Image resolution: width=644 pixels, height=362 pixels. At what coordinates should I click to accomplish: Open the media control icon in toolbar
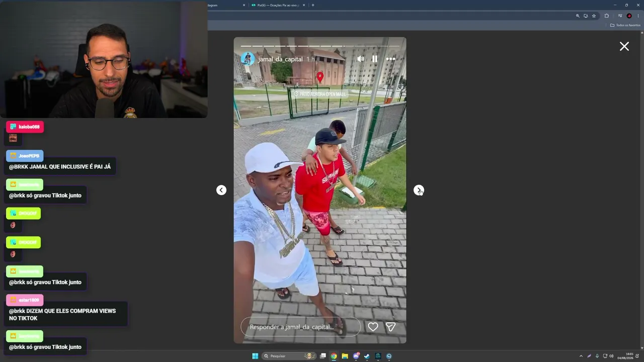620,16
